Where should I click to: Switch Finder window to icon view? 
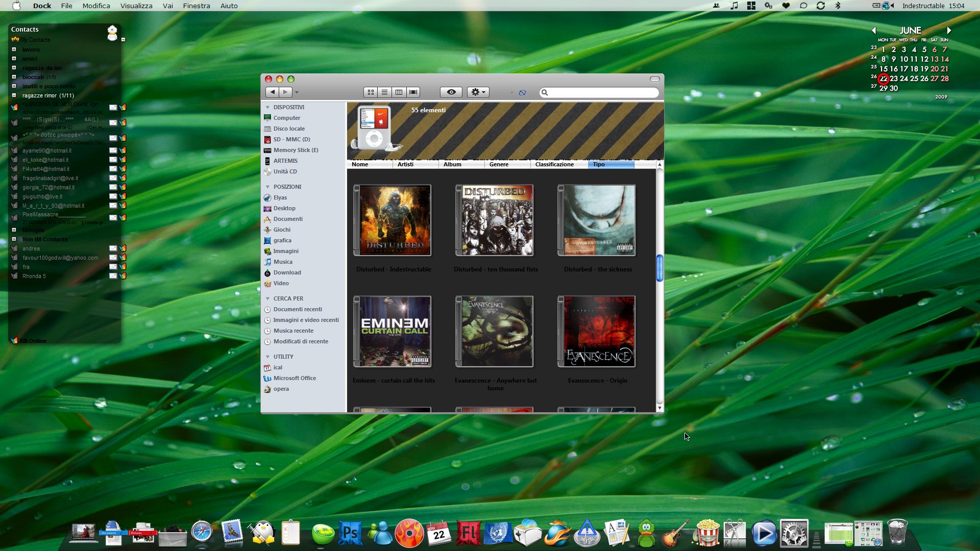[371, 92]
